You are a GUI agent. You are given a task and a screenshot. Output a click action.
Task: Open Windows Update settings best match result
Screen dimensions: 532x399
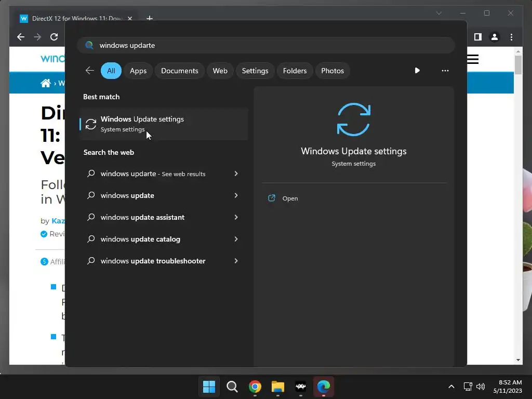[x=164, y=124]
